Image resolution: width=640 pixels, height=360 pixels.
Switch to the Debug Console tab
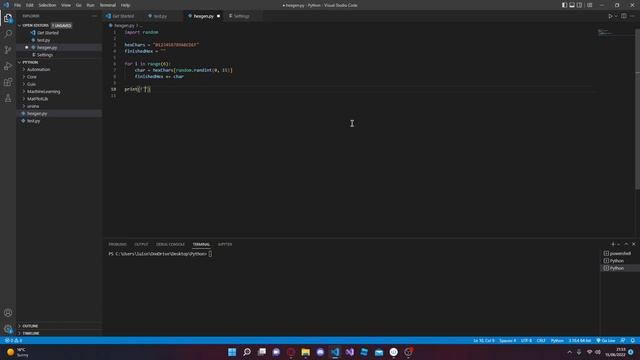click(x=170, y=244)
